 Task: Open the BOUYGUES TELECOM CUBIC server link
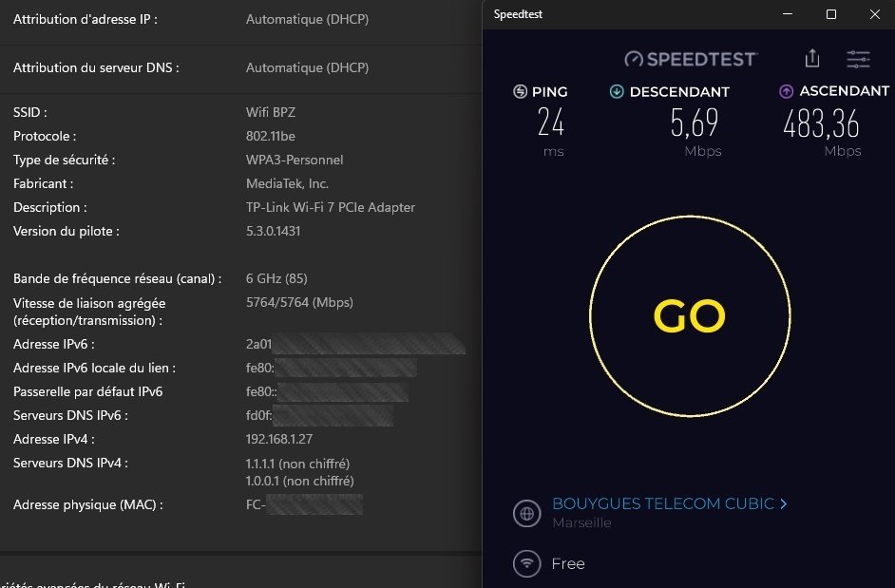click(x=662, y=504)
